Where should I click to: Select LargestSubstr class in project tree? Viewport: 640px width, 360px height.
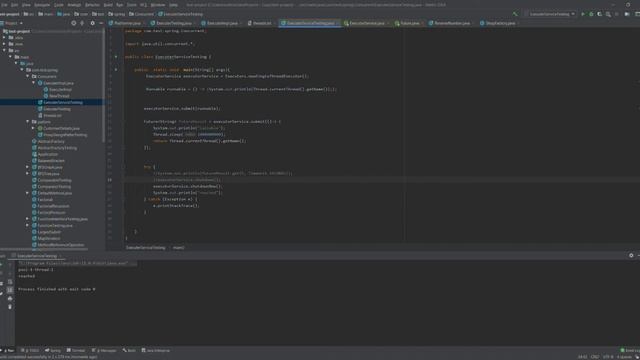(49, 232)
